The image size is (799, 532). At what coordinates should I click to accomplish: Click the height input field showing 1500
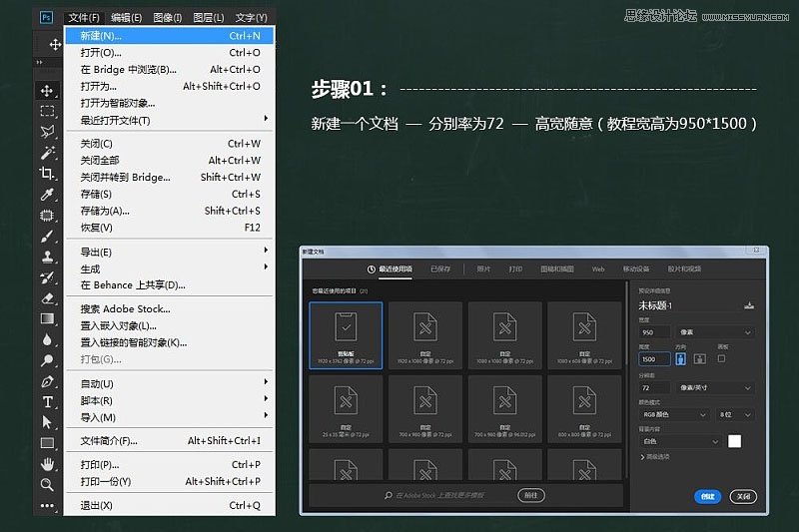[654, 359]
